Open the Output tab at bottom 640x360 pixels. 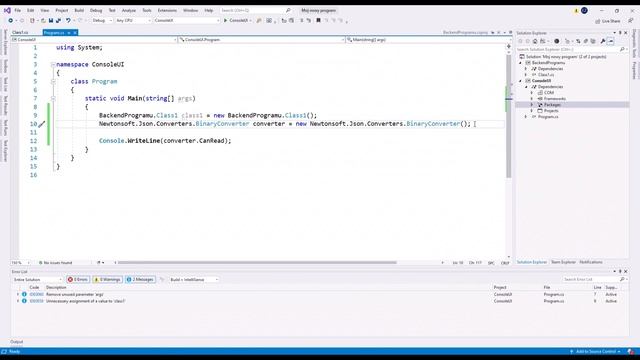17,342
